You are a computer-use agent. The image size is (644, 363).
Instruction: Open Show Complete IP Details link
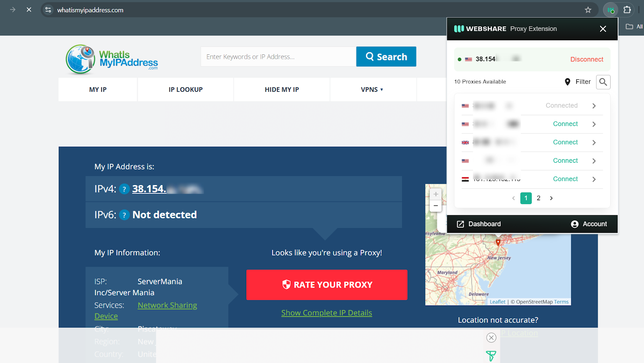[326, 313]
